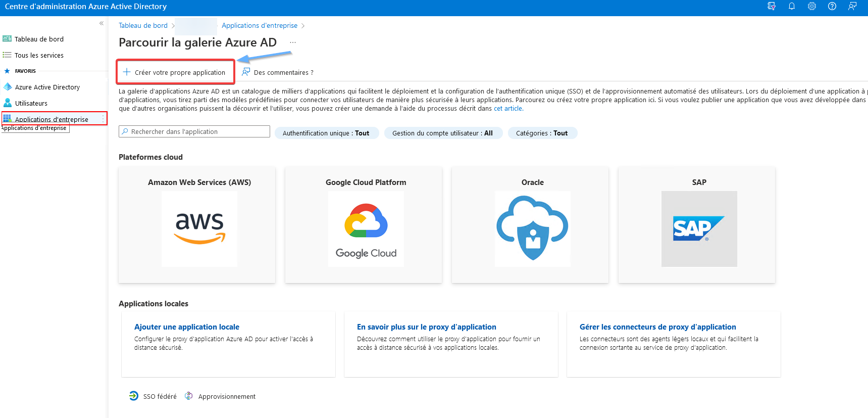Click the Amazon Web Services tile
Image resolution: width=868 pixels, height=418 pixels.
click(197, 225)
